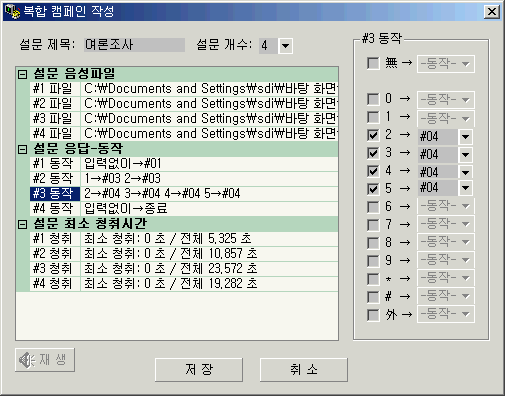Select the #3 청취 row
Screen dimensions: 505x396
[184, 269]
